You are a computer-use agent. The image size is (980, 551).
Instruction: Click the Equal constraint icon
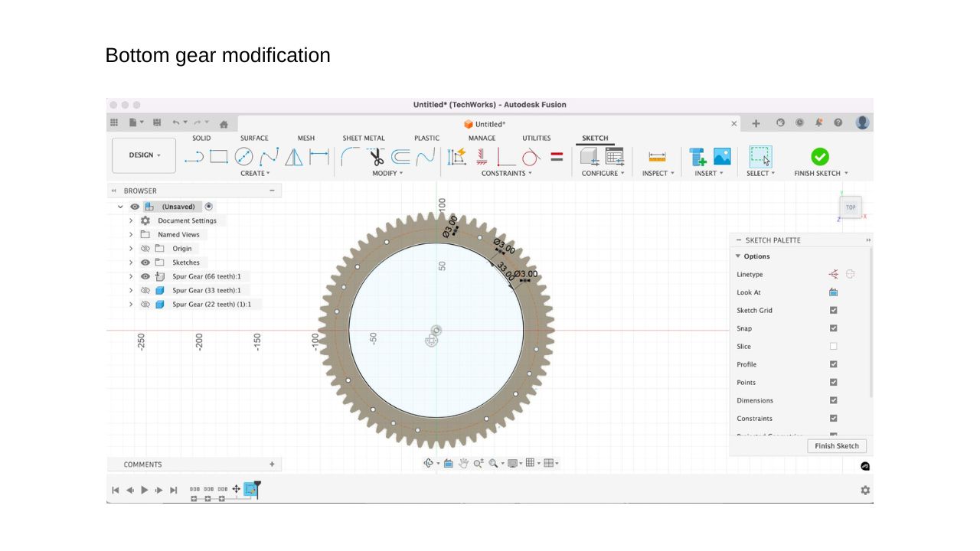tap(557, 157)
